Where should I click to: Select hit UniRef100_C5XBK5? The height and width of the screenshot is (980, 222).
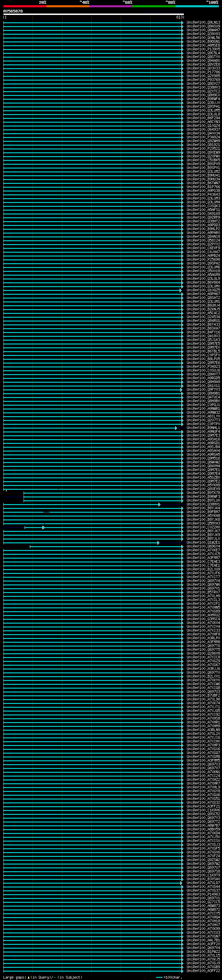click(x=203, y=160)
